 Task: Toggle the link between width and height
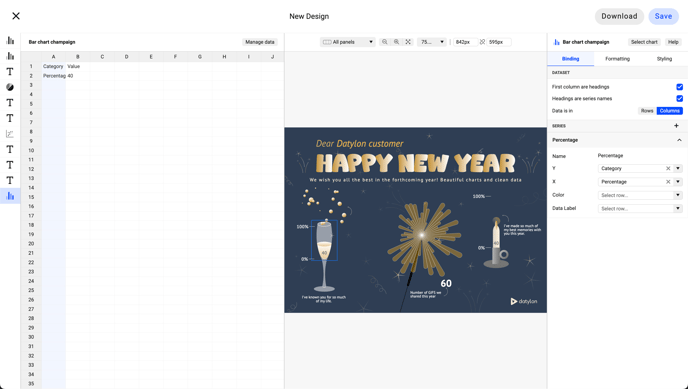[482, 42]
